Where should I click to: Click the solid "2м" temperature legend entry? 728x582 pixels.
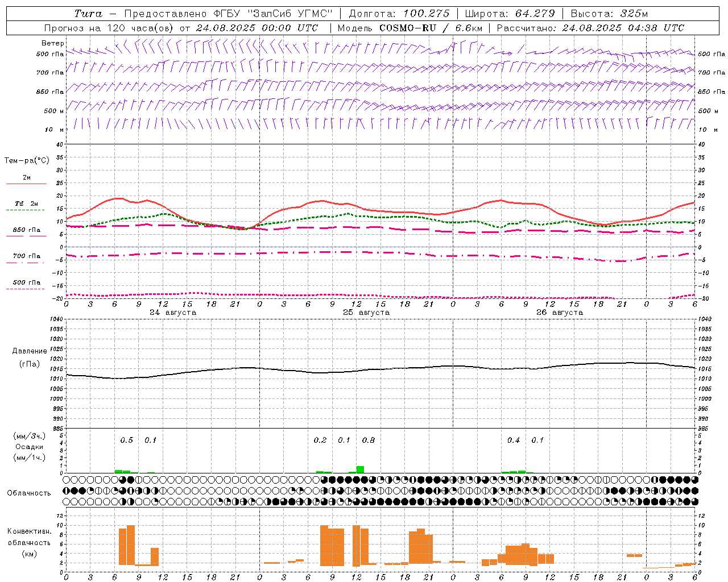[x=26, y=178]
